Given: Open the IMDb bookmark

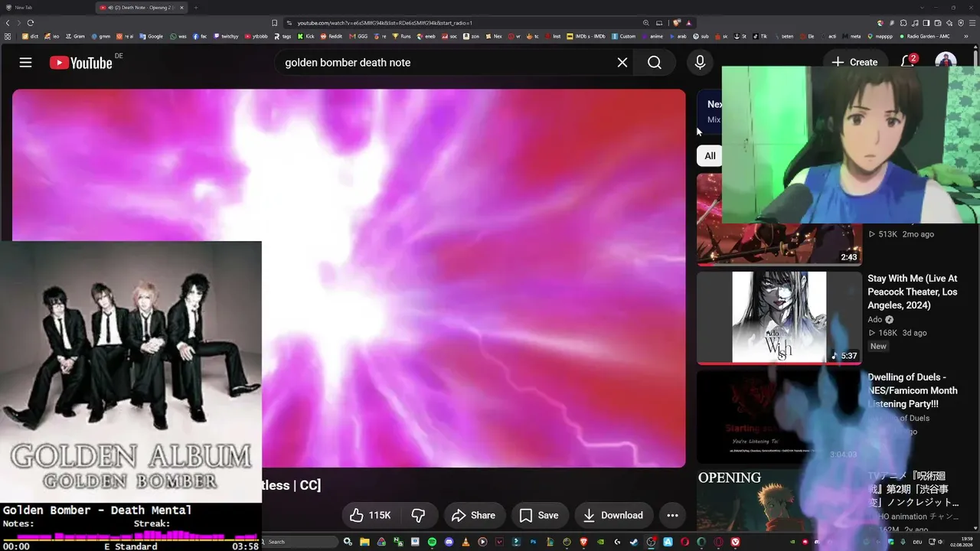Looking at the screenshot, I should 586,36.
